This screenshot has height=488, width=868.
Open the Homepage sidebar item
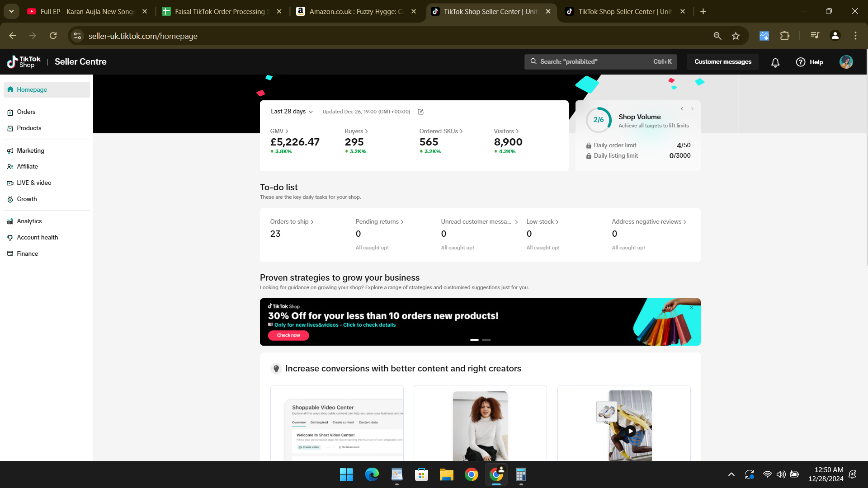[47, 89]
